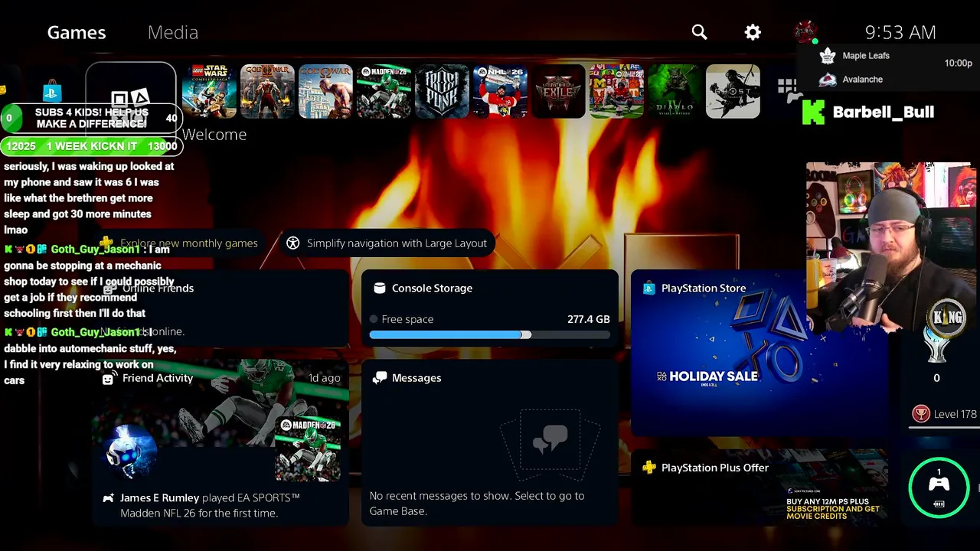Open the Friend Activity card
980x551 pixels.
point(220,443)
